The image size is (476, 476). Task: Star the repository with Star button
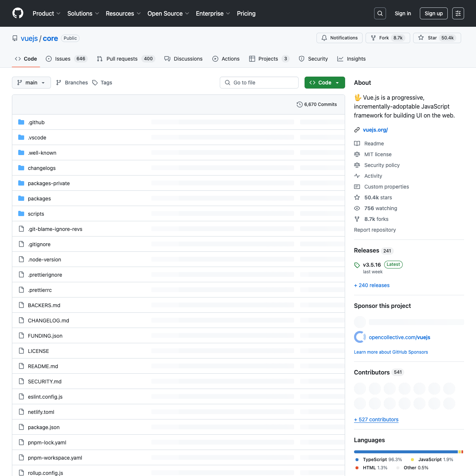437,38
